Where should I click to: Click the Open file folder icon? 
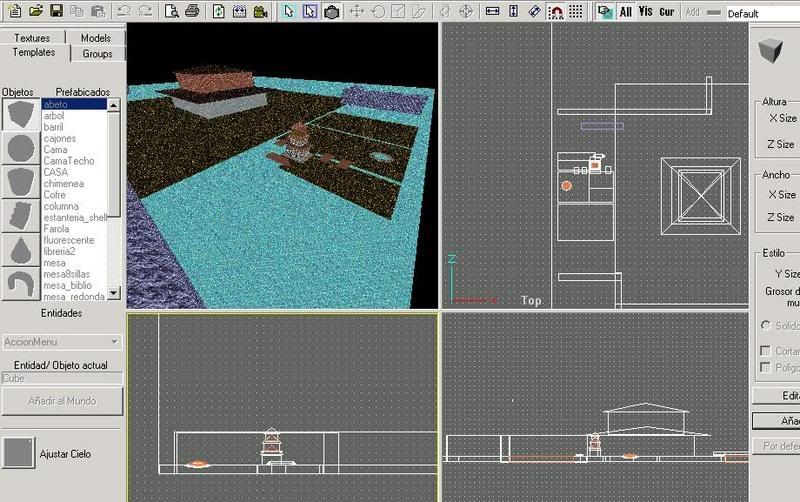[x=36, y=12]
